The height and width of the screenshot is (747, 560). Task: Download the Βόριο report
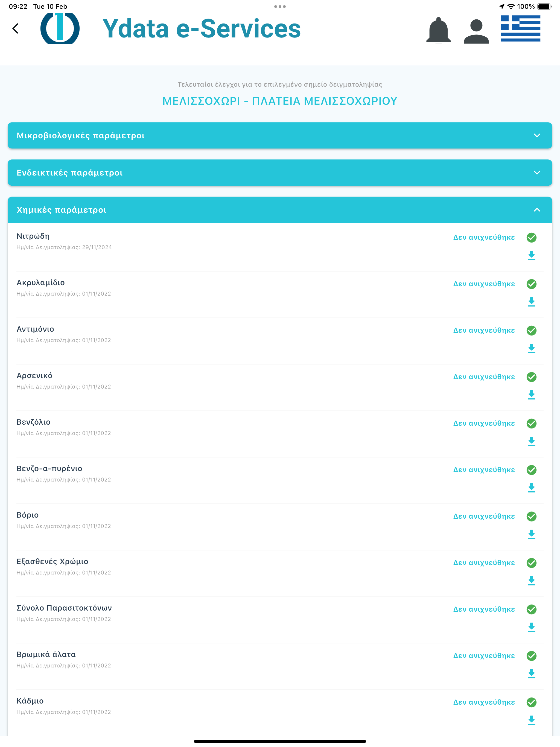531,534
